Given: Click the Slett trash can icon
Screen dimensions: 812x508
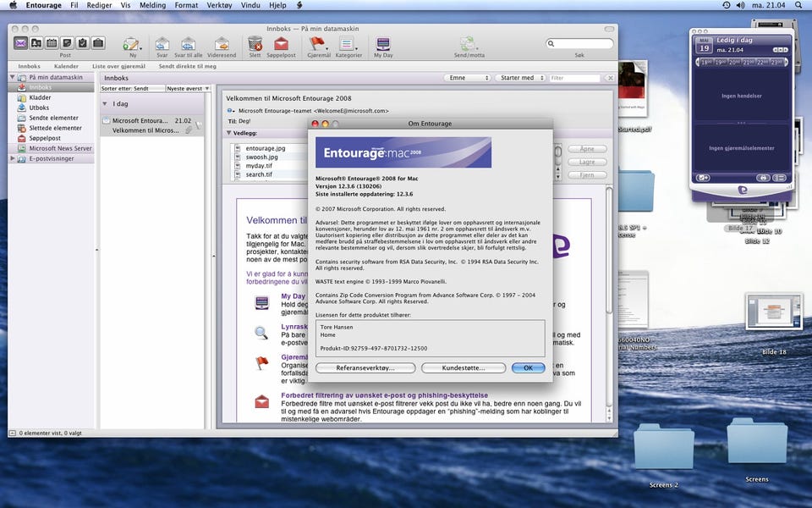Looking at the screenshot, I should click(x=255, y=43).
